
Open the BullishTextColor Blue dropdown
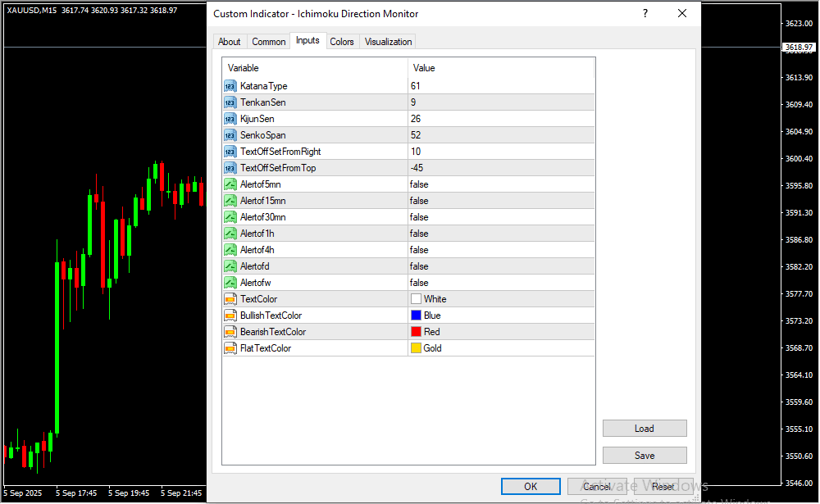coord(500,316)
